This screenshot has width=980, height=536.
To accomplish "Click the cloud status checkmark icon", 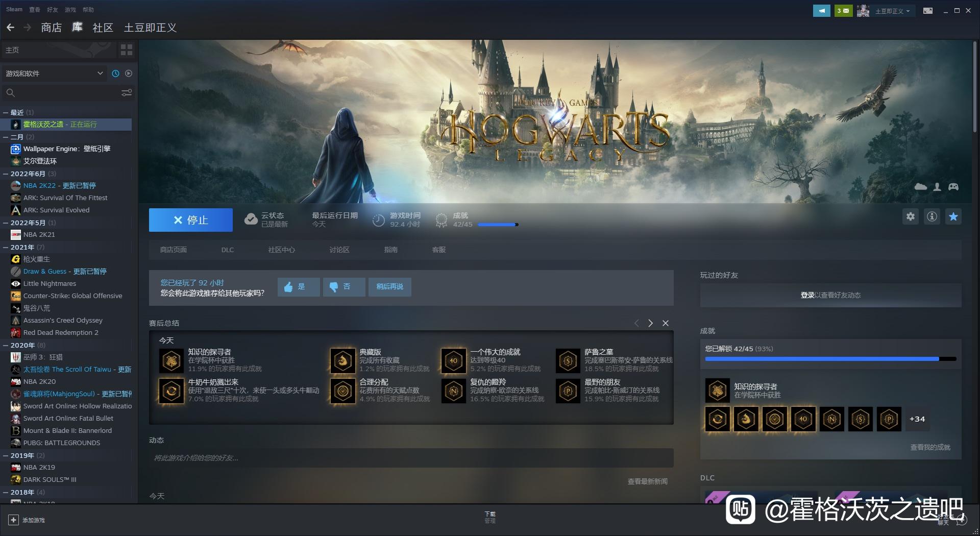I will coord(251,220).
